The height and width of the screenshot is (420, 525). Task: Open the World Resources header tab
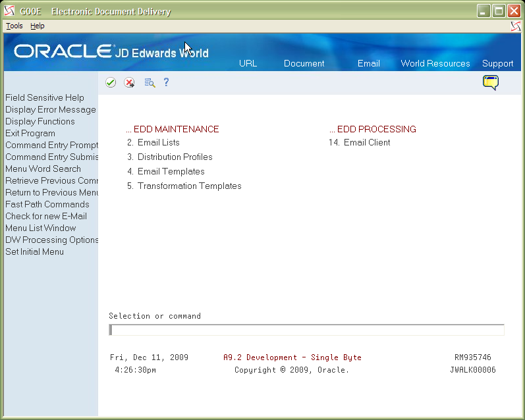click(435, 64)
